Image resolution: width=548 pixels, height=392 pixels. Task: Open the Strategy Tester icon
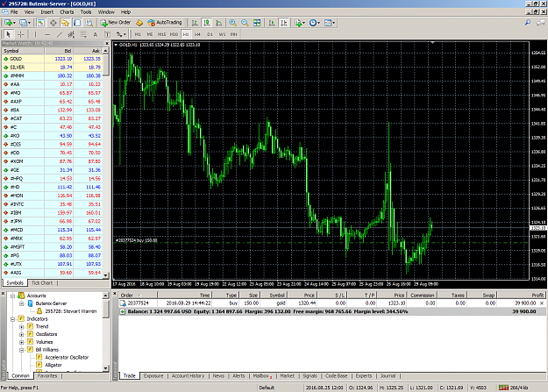click(89, 23)
